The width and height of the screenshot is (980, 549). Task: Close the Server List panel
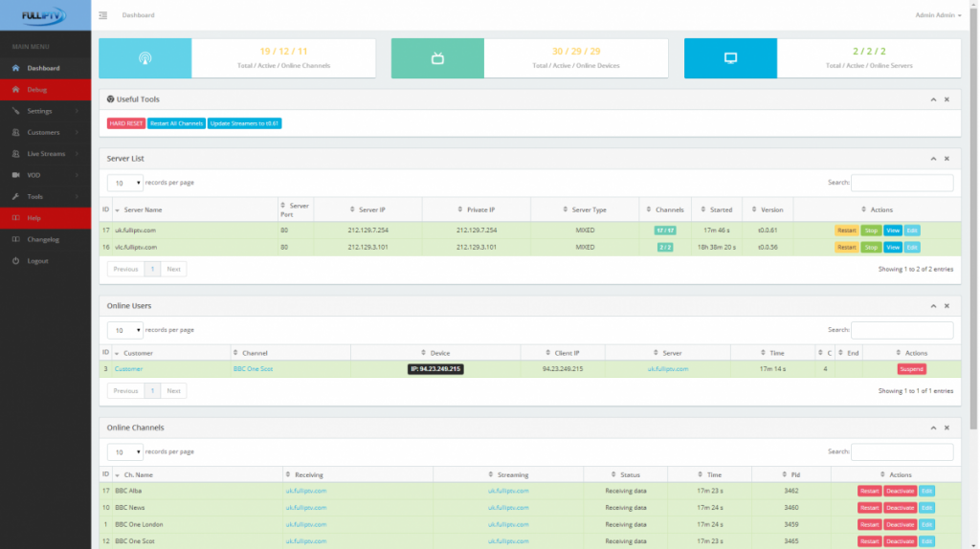coord(947,159)
